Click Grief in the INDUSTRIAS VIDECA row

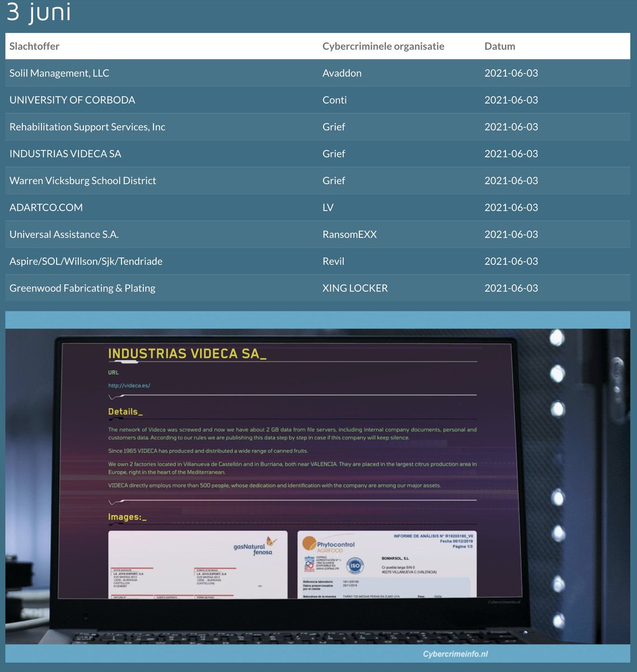pyautogui.click(x=334, y=154)
